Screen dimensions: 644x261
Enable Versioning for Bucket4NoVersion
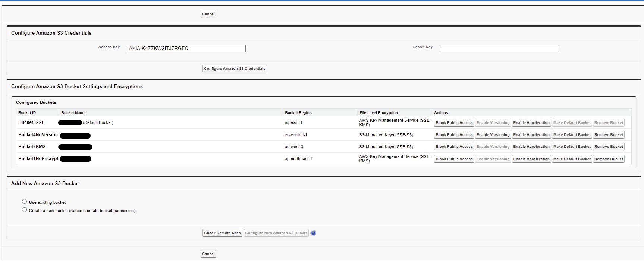493,135
